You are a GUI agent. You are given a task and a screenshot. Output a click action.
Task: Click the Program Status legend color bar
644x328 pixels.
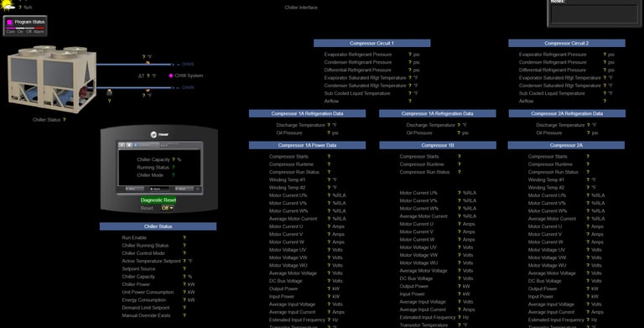tap(25, 28)
